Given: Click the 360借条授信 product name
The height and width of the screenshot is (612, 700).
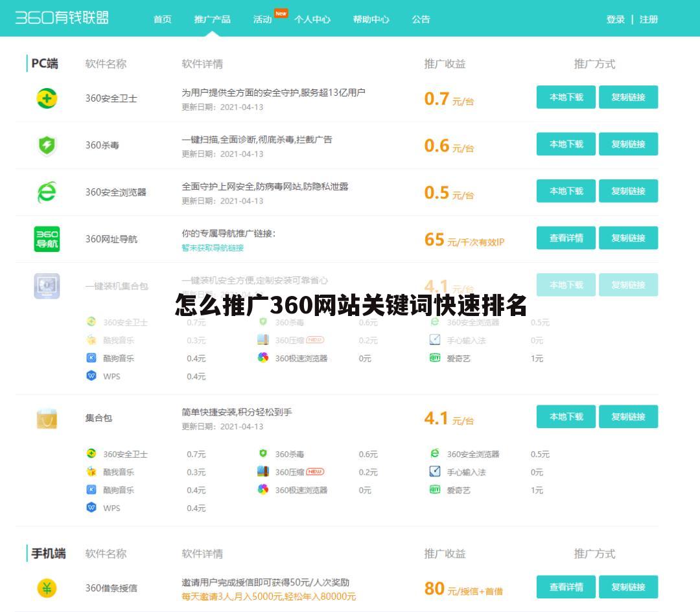Looking at the screenshot, I should click(x=111, y=588).
